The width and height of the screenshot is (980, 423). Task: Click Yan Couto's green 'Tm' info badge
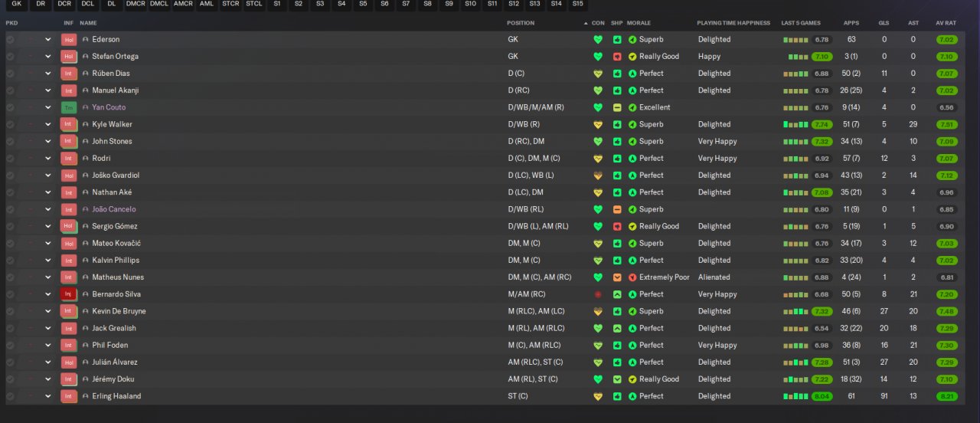pos(69,107)
